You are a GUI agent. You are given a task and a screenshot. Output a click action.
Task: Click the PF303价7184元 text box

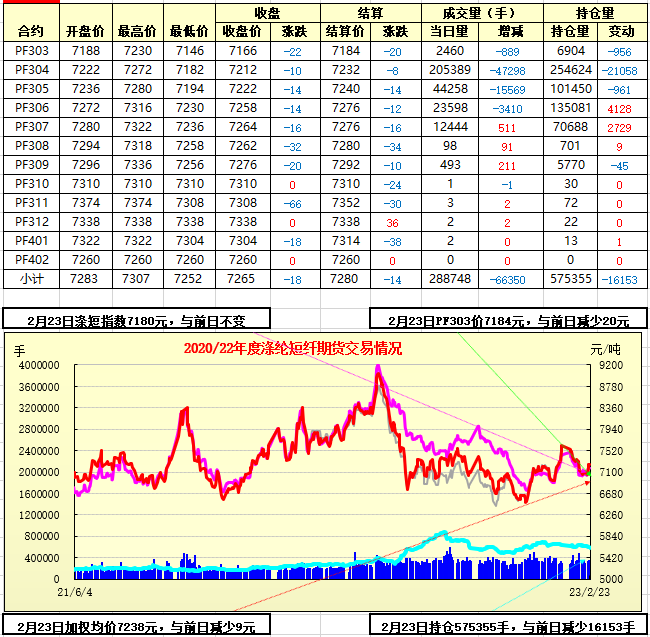pyautogui.click(x=507, y=320)
